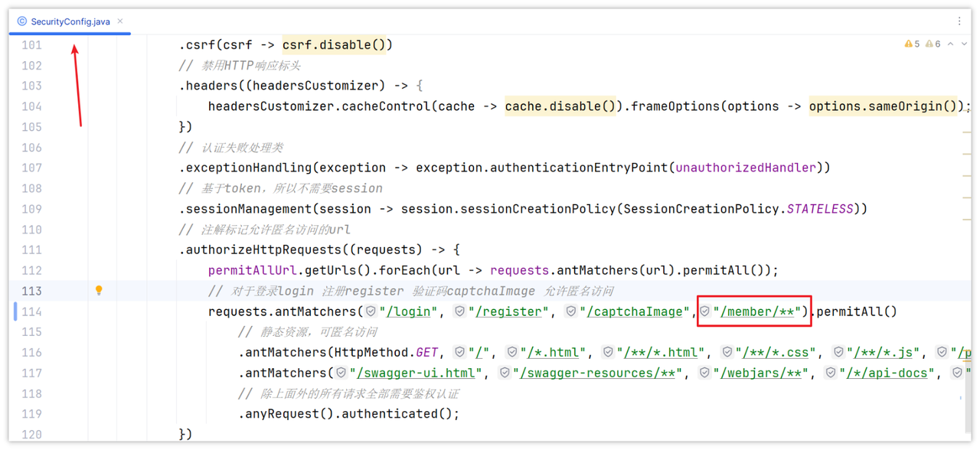Click the shield icon before "/captchaImage"

click(x=571, y=311)
